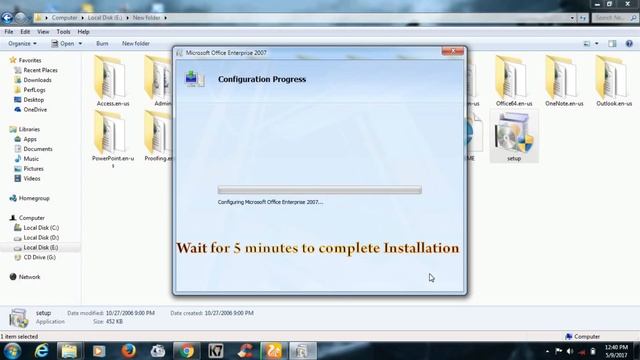Toggle the preview pane icon
The height and width of the screenshot is (360, 640).
612,43
